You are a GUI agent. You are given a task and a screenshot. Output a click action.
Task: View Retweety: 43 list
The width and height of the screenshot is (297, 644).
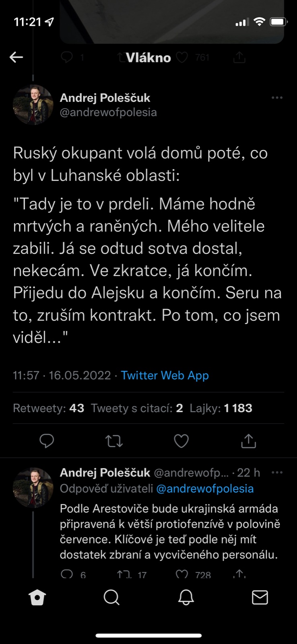click(x=49, y=408)
